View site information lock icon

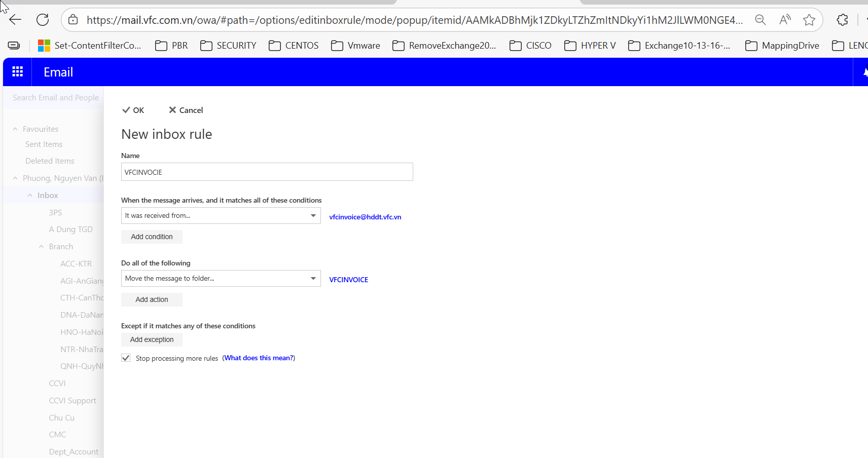tap(73, 20)
